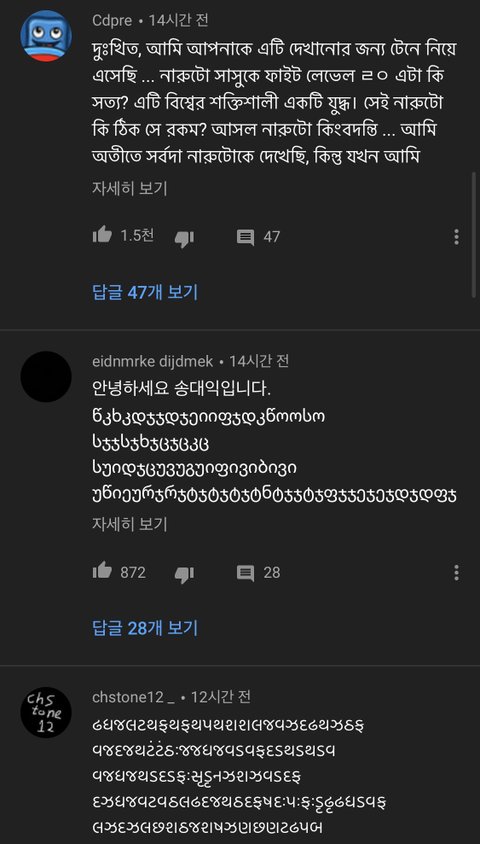Open eidnmrke dijdmek username profile
Screen dimensions: 480x844
click(153, 361)
